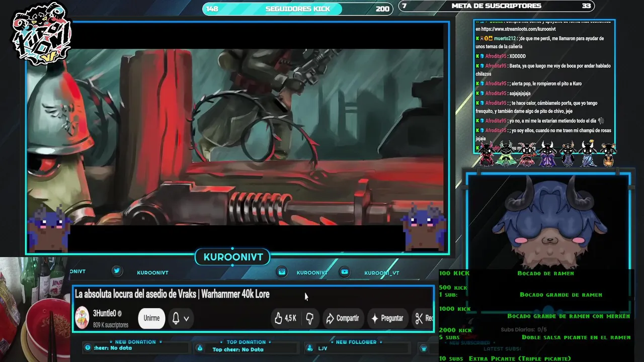Click the Top cheer: No Data text
The image size is (644, 362).
(237, 349)
